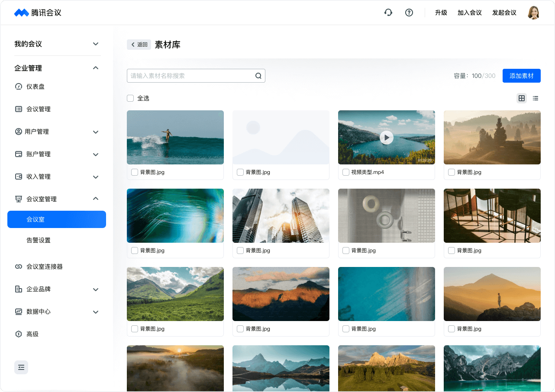
Task: Focus the material name search field
Action: point(196,76)
